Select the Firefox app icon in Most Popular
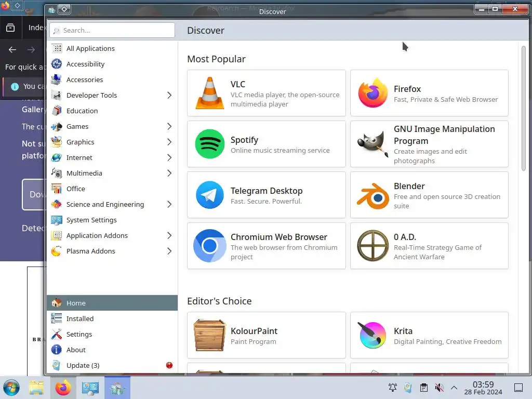This screenshot has height=399, width=532. coord(373,93)
